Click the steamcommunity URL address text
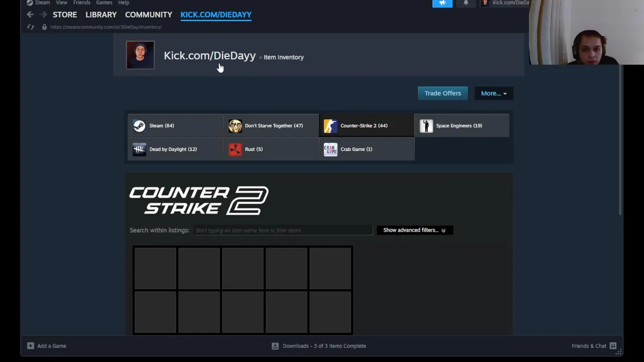 106,27
